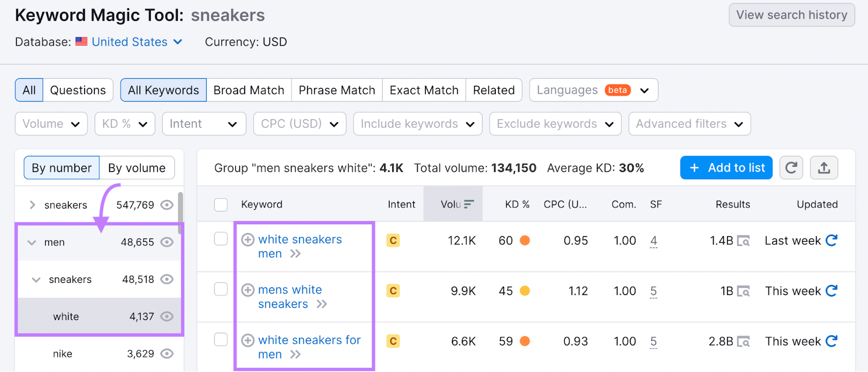The width and height of the screenshot is (868, 372).
Task: Refresh the keyword results table
Action: click(x=790, y=168)
